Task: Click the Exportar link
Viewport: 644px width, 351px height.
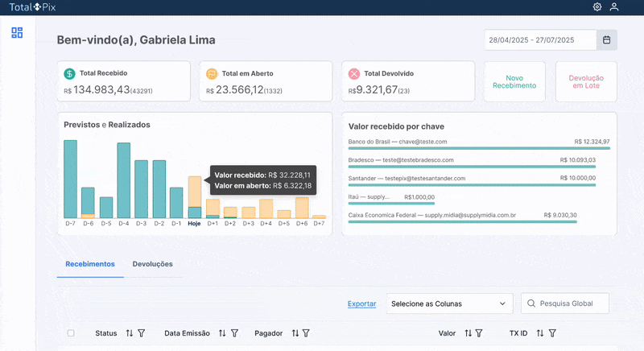Action: (x=361, y=304)
